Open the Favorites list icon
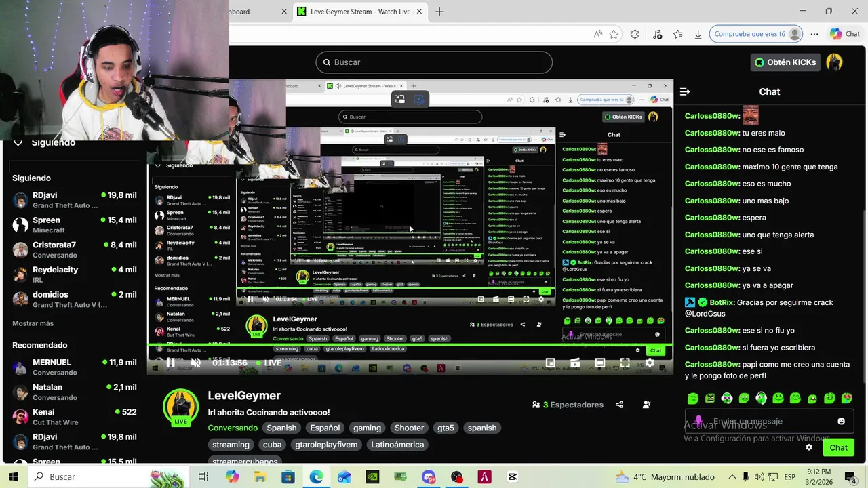Image resolution: width=868 pixels, height=488 pixels. pos(678,34)
